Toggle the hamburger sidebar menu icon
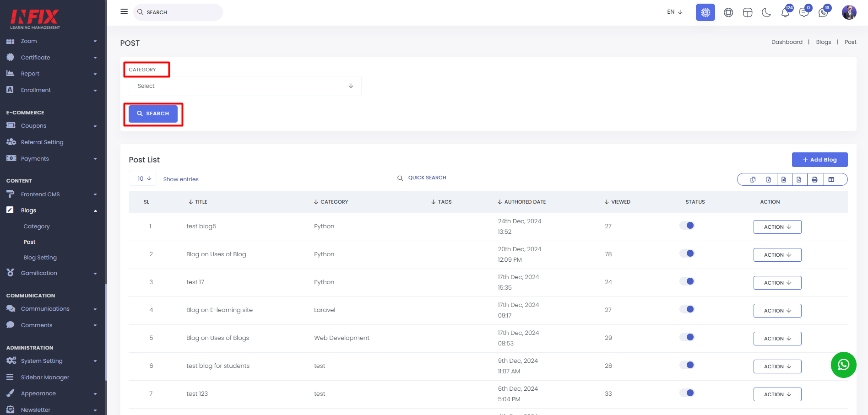This screenshot has width=868, height=415. coord(124,11)
